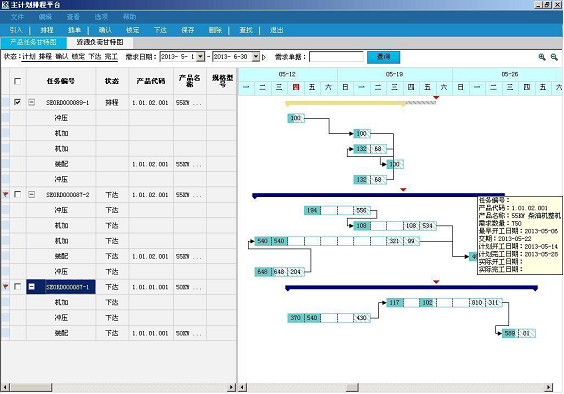564x394 pixels.
Task: Collapse the SB0RD000087-2 task tree
Action: pyautogui.click(x=32, y=194)
